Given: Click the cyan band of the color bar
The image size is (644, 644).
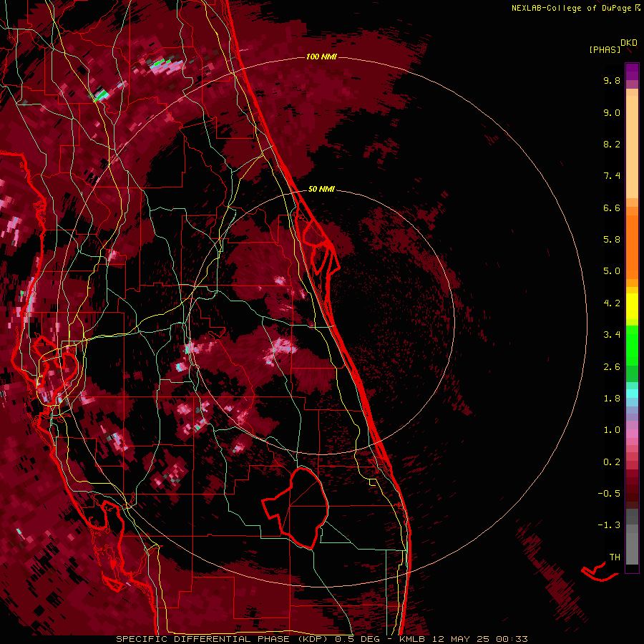Looking at the screenshot, I should (632, 394).
